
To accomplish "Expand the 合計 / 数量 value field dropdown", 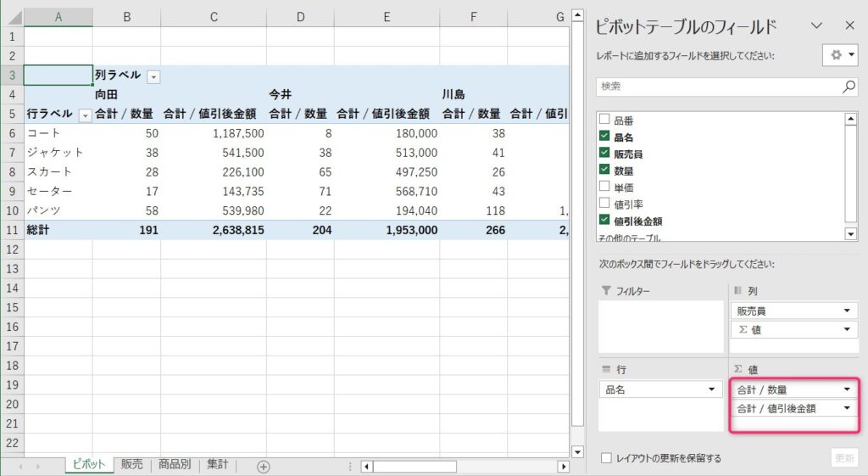I will tap(846, 389).
